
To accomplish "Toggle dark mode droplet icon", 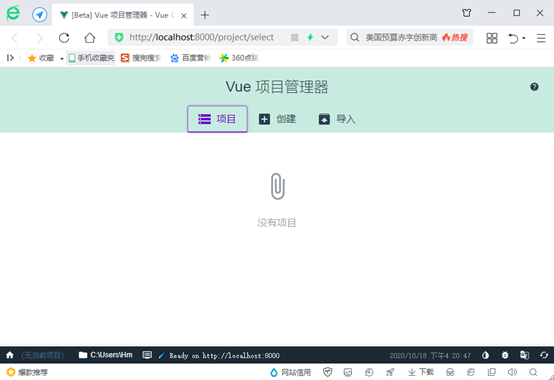I will coord(485,355).
